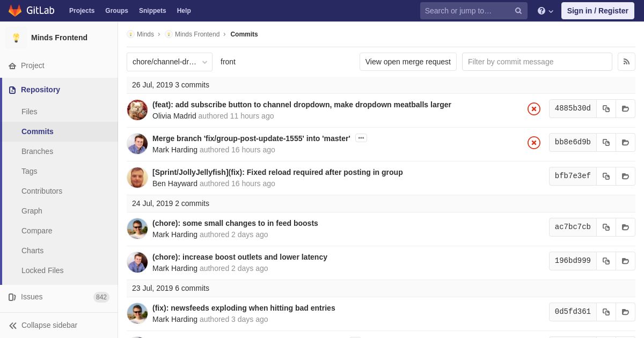
Task: Expand merge commit description ellipsis
Action: tap(361, 138)
